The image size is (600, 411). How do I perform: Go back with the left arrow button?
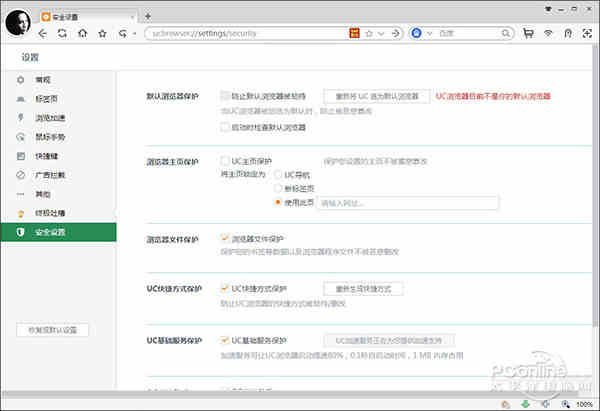[42, 34]
